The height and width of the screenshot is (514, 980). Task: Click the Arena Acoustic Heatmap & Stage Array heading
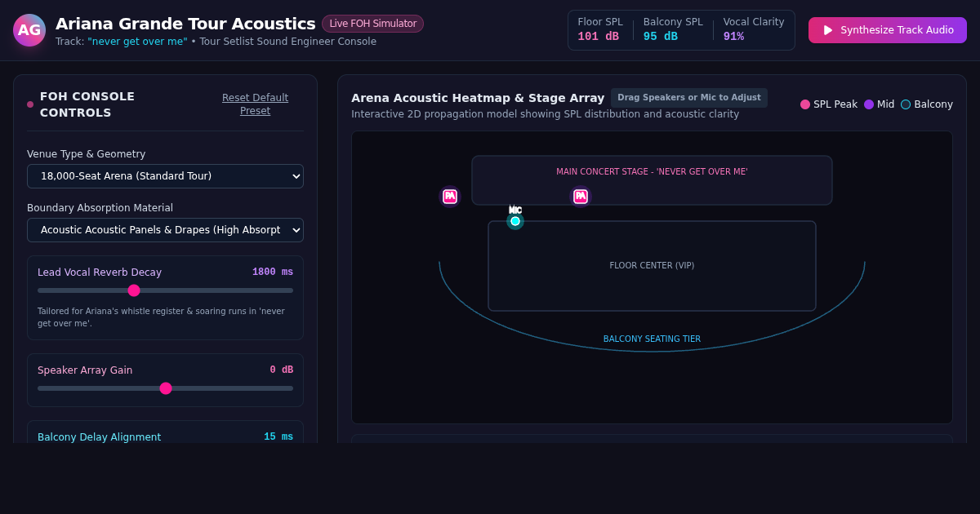(x=478, y=98)
